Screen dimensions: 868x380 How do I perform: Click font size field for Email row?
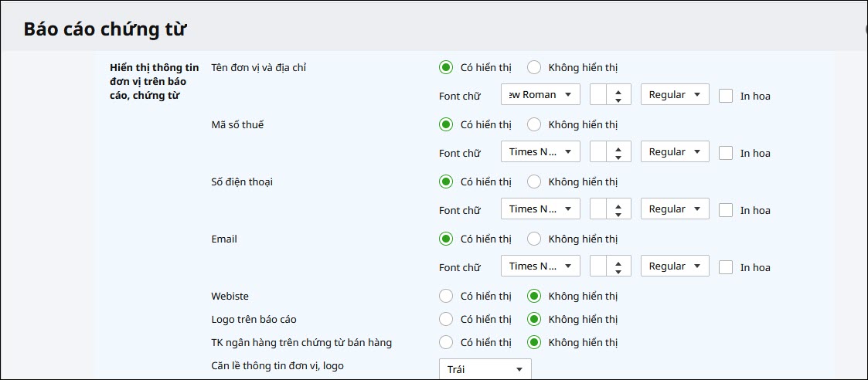pyautogui.click(x=598, y=266)
